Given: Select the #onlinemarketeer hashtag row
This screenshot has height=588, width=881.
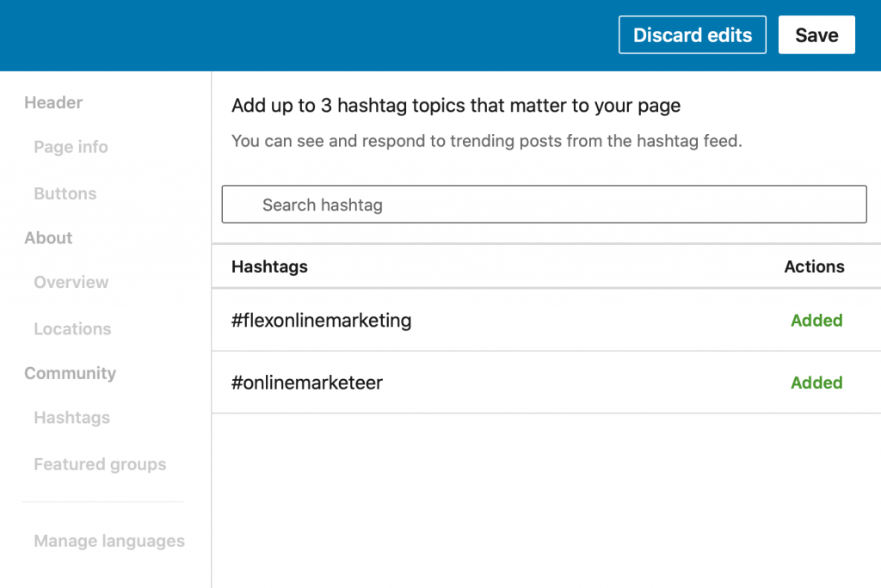Looking at the screenshot, I should point(306,383).
